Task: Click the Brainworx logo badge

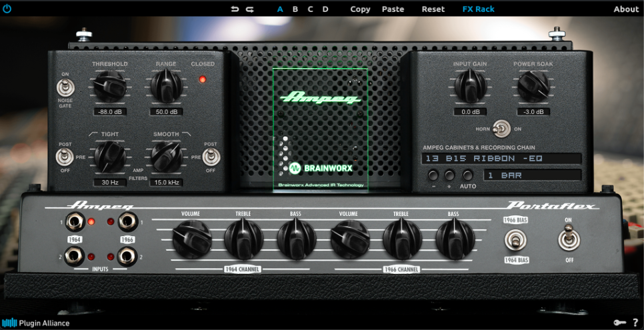Action: (321, 168)
